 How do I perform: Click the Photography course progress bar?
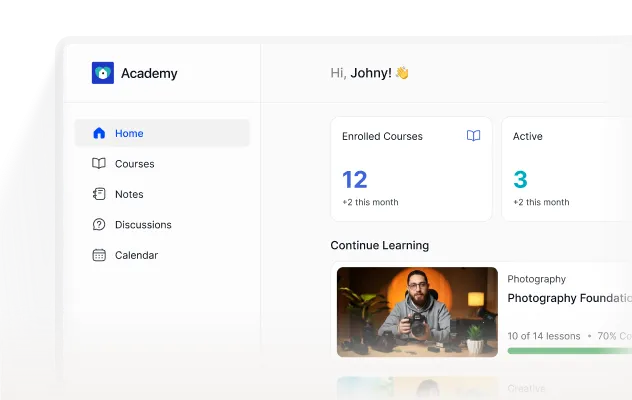click(570, 351)
